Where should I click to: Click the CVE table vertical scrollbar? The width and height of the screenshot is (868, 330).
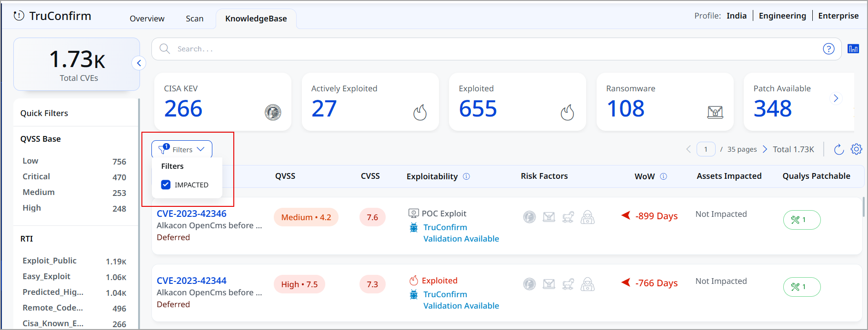pyautogui.click(x=863, y=207)
